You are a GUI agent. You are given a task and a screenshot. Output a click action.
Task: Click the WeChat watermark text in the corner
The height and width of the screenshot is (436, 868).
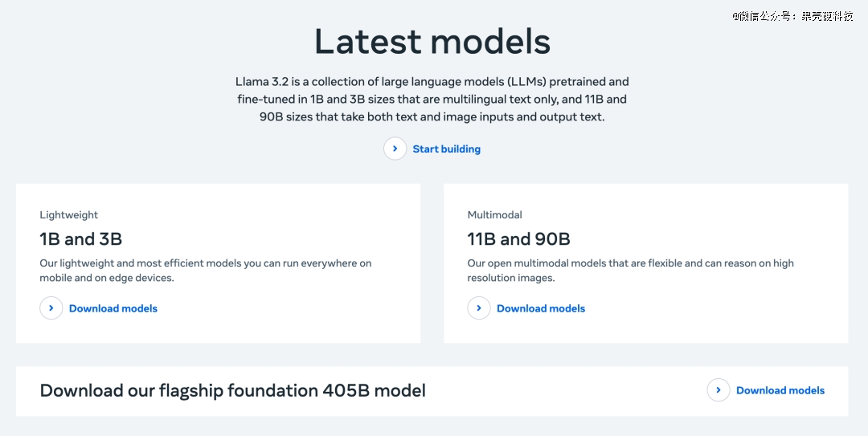pos(792,16)
